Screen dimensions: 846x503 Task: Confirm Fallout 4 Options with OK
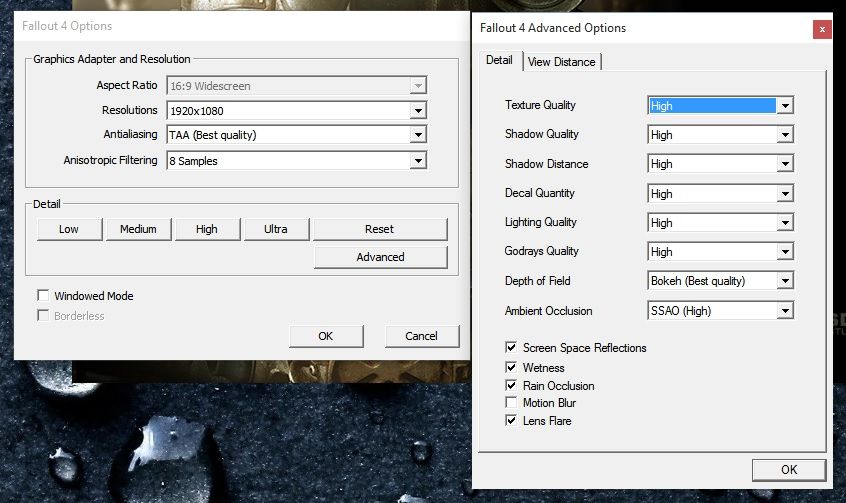326,336
